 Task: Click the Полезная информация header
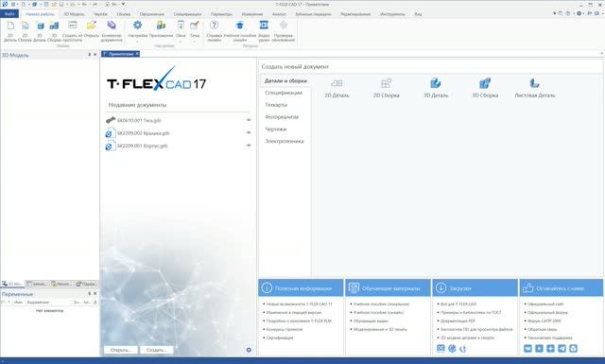(x=301, y=288)
